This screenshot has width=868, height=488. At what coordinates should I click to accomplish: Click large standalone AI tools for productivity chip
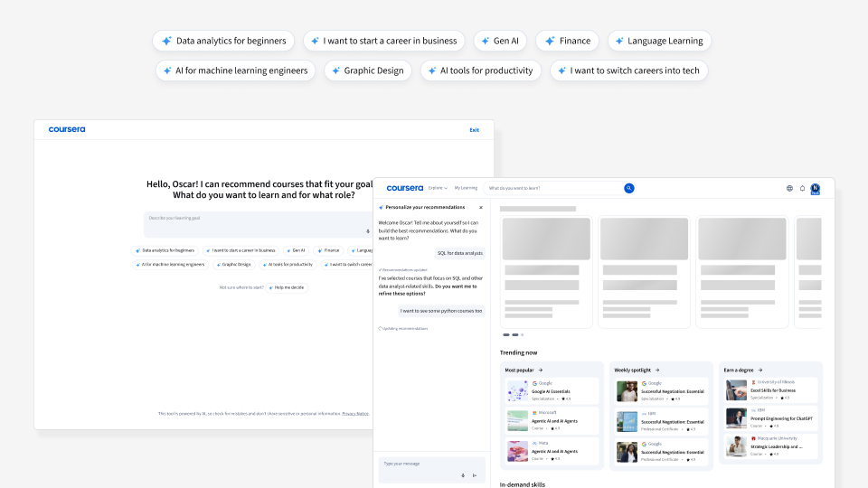click(481, 70)
